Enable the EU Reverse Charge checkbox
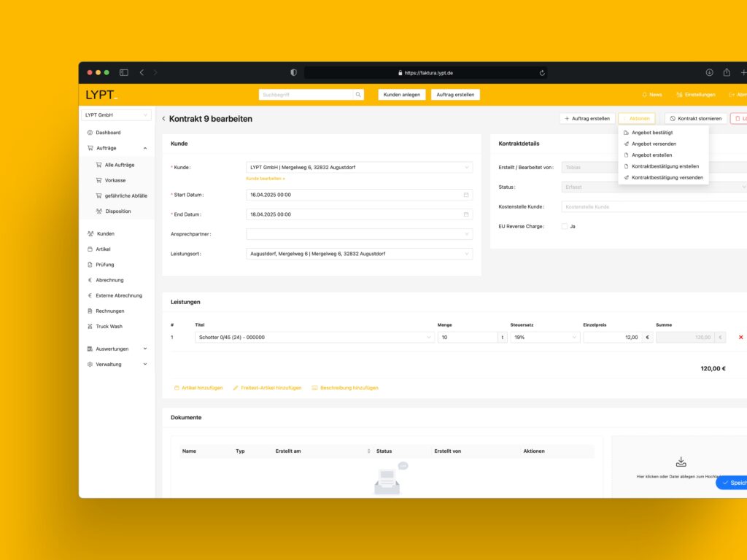747x560 pixels. (565, 226)
